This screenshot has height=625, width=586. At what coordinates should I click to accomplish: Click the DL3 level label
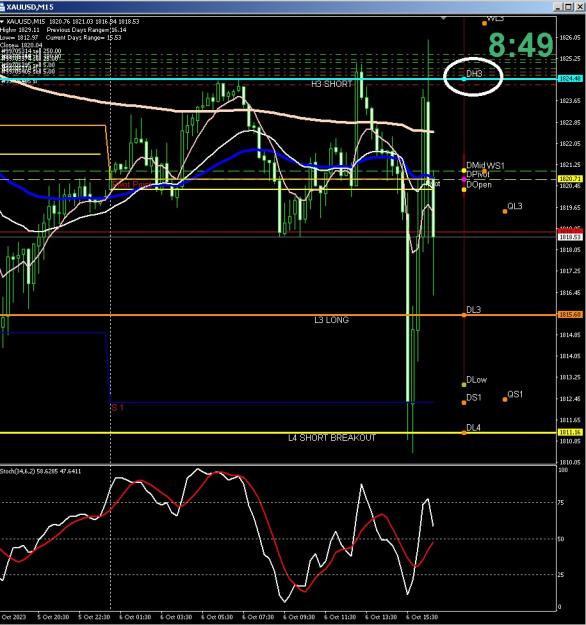click(x=474, y=310)
